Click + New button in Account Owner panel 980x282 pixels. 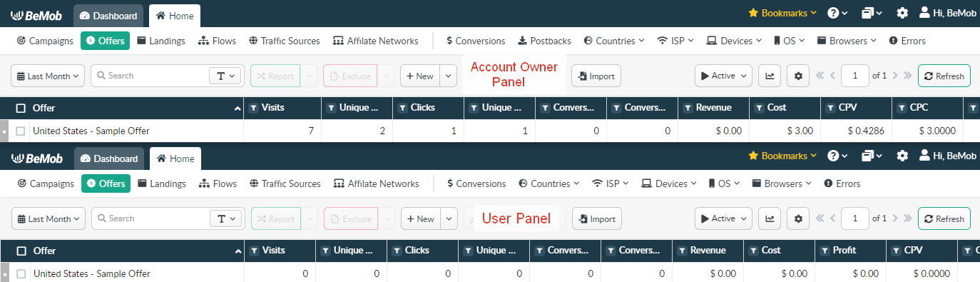pos(419,76)
